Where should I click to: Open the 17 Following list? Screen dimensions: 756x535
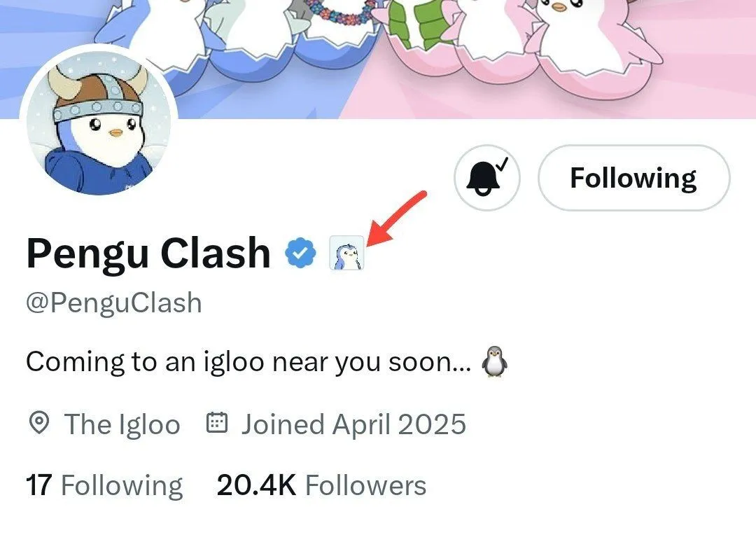point(104,485)
